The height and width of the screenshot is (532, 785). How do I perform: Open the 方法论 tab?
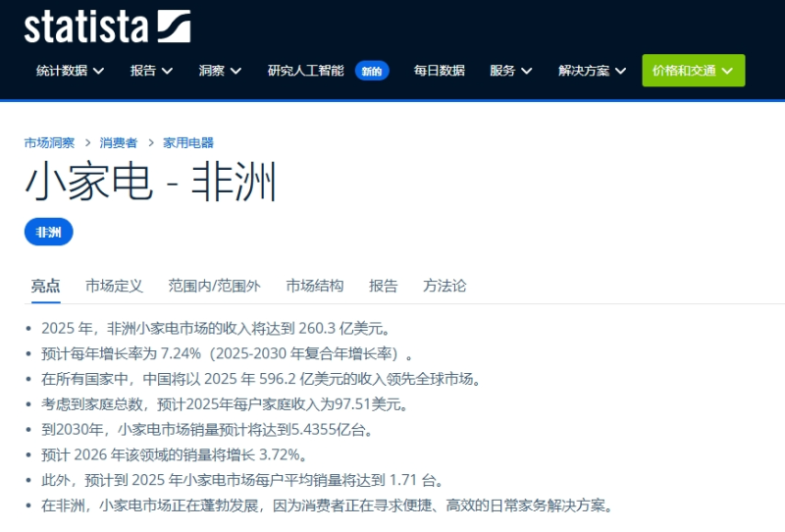445,286
